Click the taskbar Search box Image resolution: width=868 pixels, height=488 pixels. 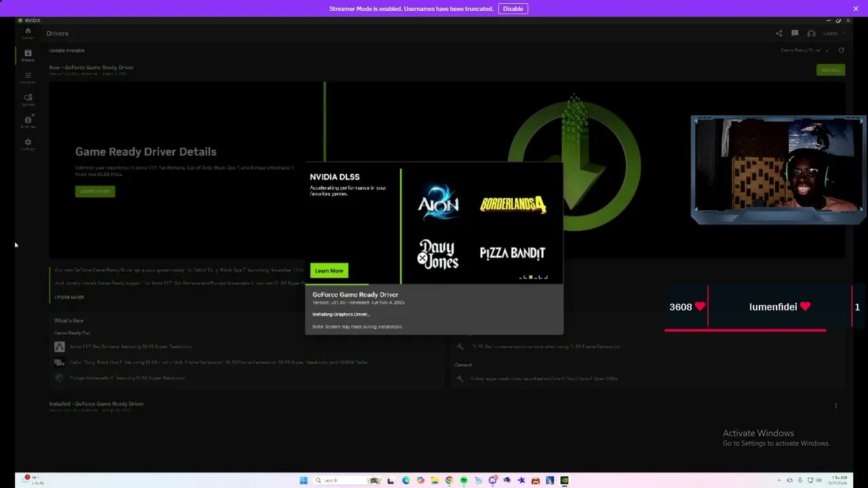(x=347, y=481)
